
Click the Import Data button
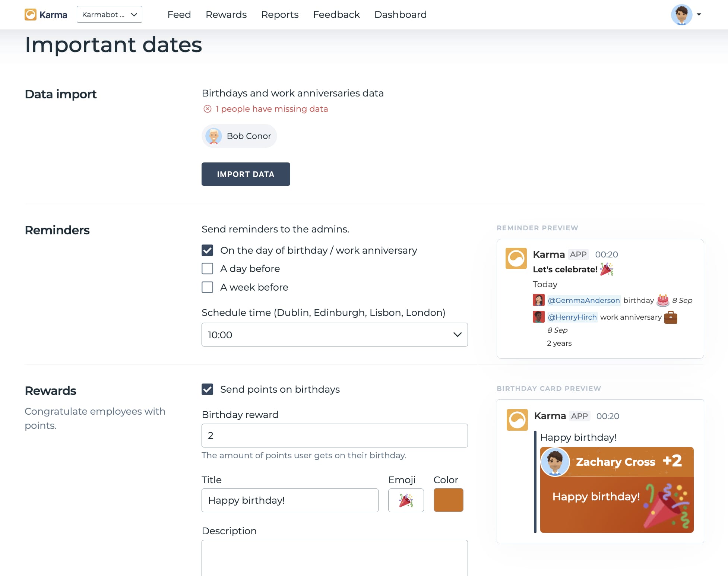click(246, 174)
